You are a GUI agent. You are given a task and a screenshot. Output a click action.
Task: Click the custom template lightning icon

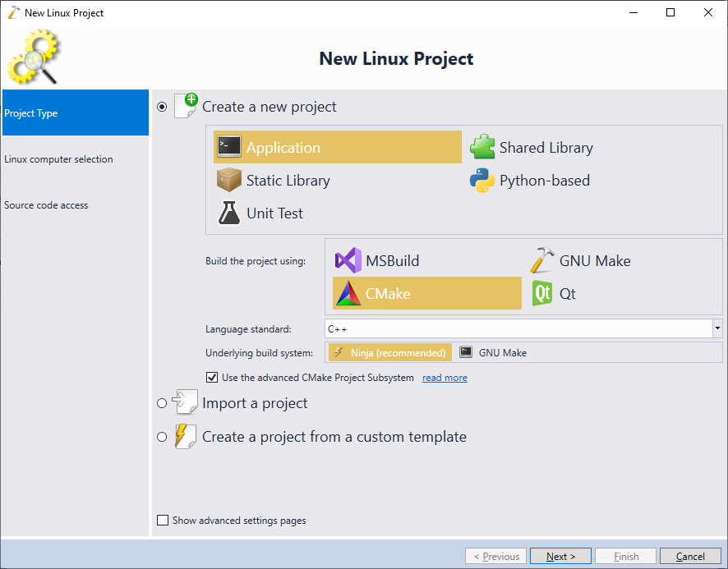click(185, 436)
